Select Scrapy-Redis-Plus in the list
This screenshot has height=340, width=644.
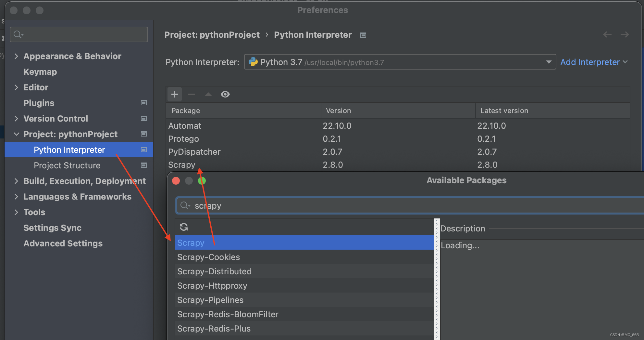(304, 329)
